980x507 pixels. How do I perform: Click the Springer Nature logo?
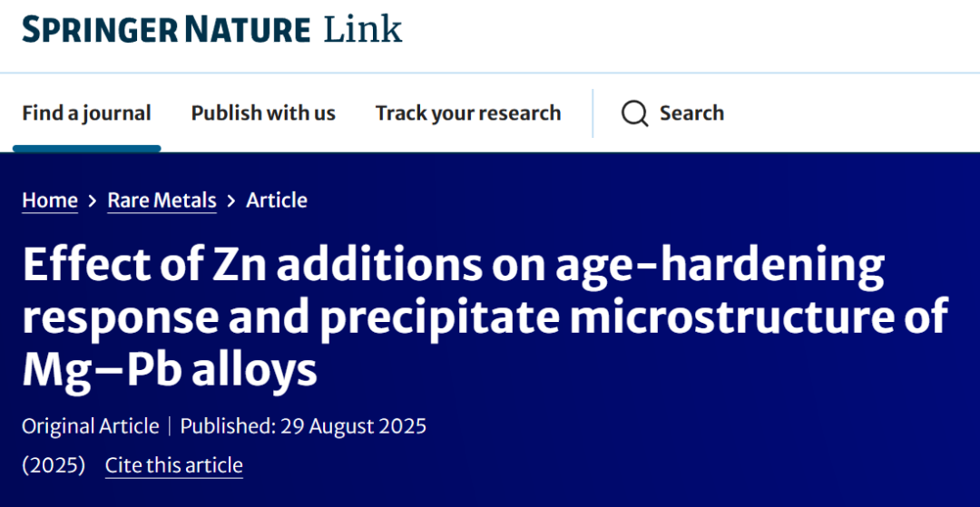[x=166, y=30]
